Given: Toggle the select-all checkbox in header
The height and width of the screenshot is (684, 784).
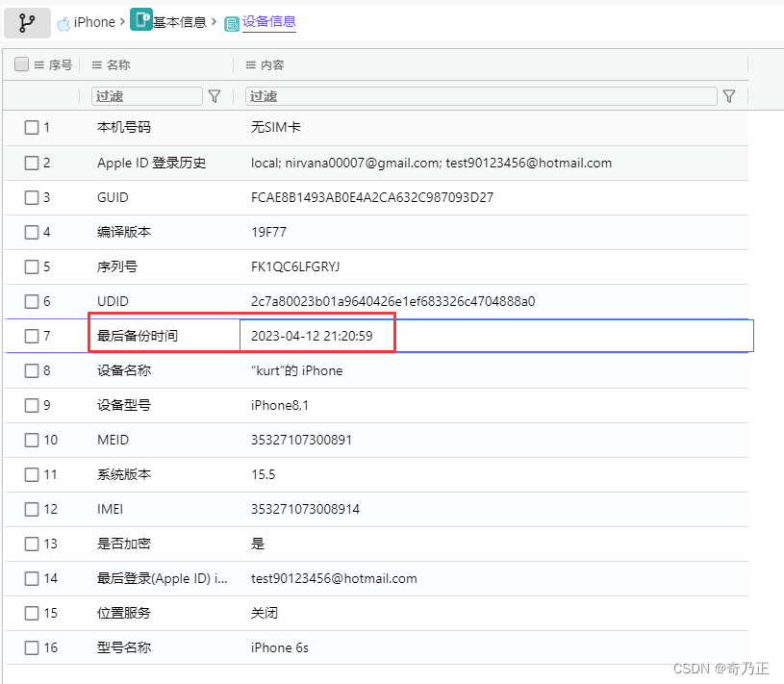Looking at the screenshot, I should coord(21,64).
